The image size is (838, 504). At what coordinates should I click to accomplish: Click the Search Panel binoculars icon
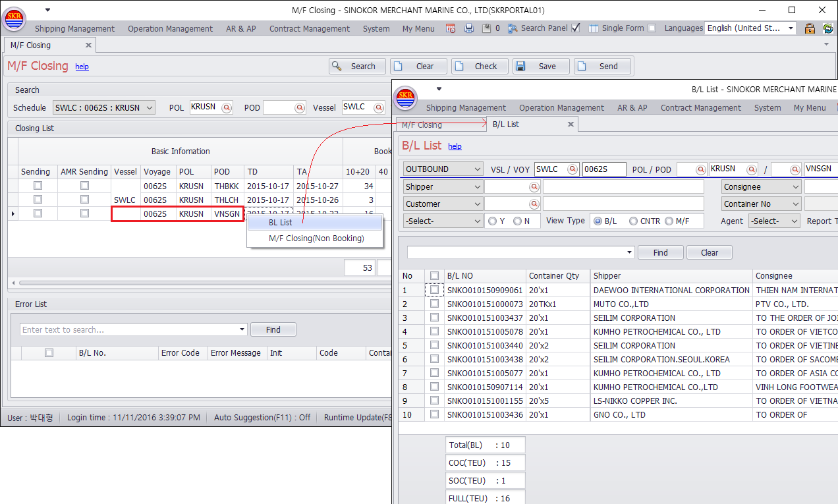pyautogui.click(x=513, y=28)
